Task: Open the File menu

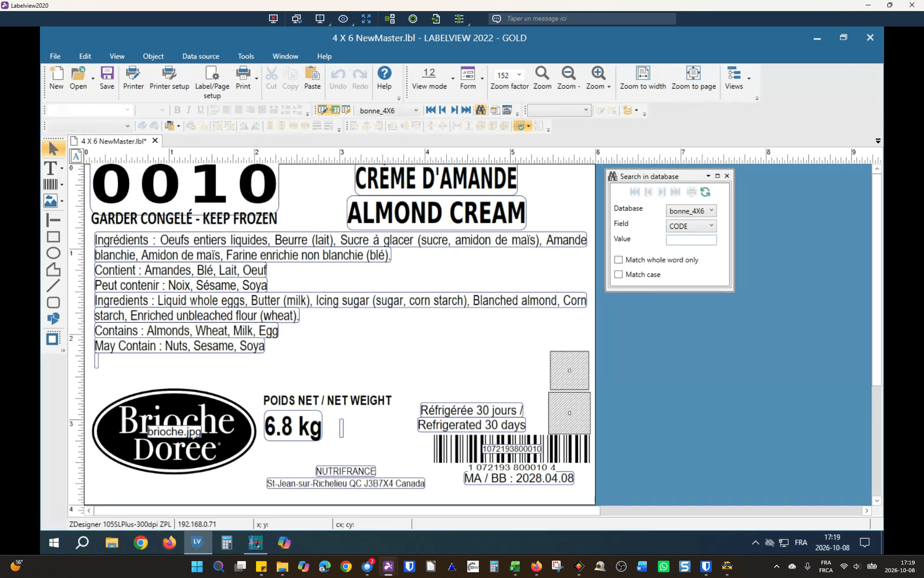Action: point(55,56)
